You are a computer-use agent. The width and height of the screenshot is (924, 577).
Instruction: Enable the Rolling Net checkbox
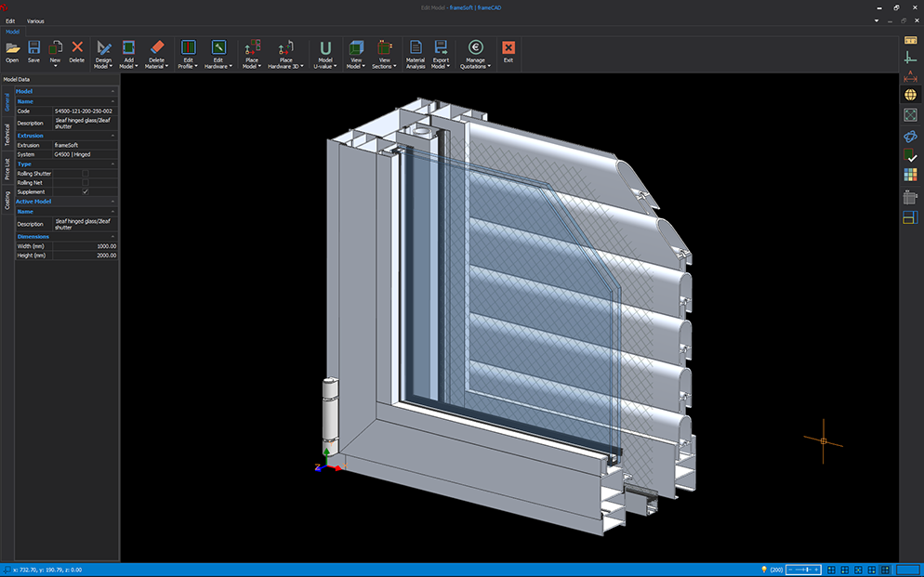(86, 182)
